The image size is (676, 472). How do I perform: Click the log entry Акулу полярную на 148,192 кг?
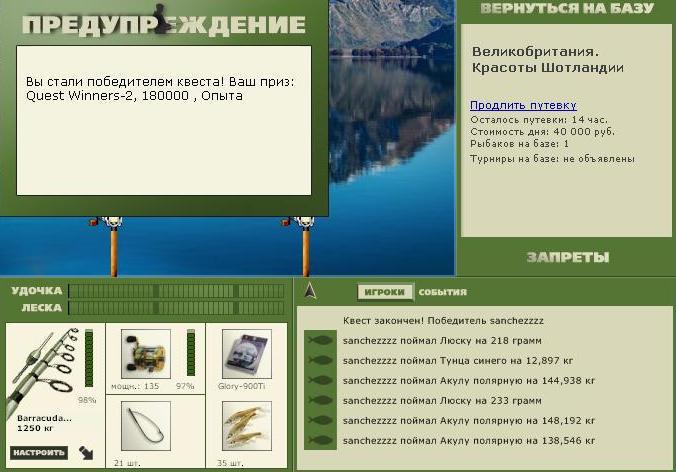[469, 421]
